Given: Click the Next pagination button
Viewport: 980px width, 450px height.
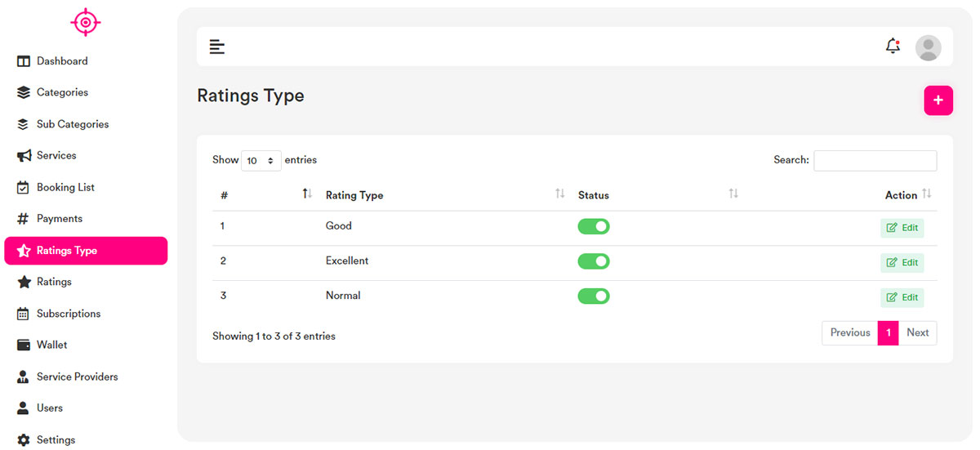Looking at the screenshot, I should click(917, 332).
